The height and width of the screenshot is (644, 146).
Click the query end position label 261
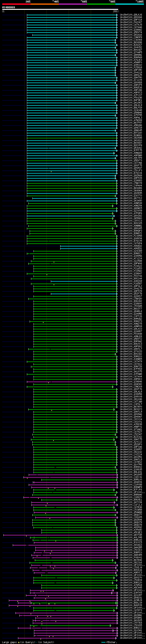[115, 11]
